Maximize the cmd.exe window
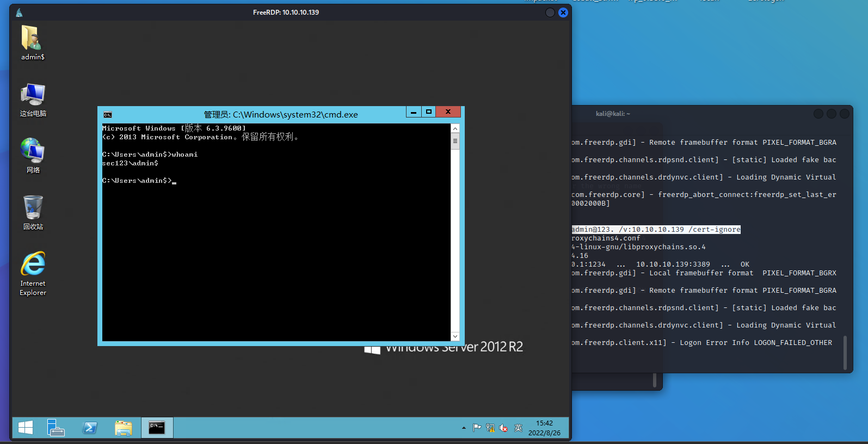This screenshot has width=868, height=444. pyautogui.click(x=429, y=112)
